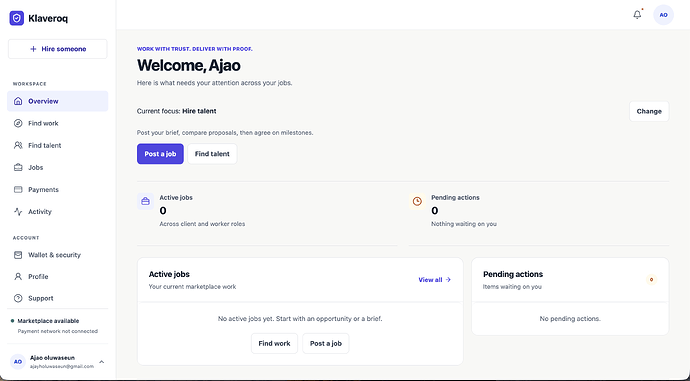
Task: Click the Find work compass icon
Action: [18, 123]
